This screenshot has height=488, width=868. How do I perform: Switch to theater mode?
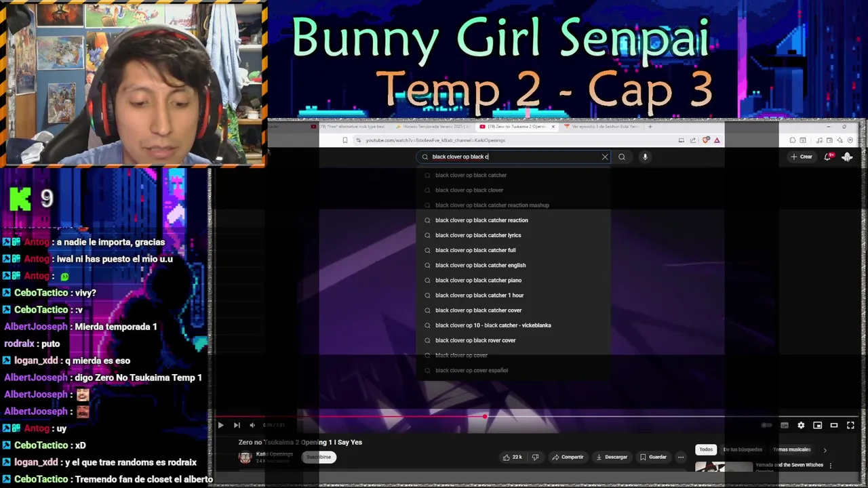point(834,425)
